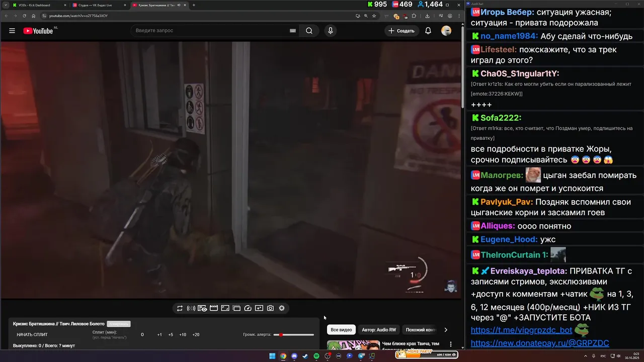Open Discord from the taskbar
Viewport: 644px width, 362px height.
[294, 356]
